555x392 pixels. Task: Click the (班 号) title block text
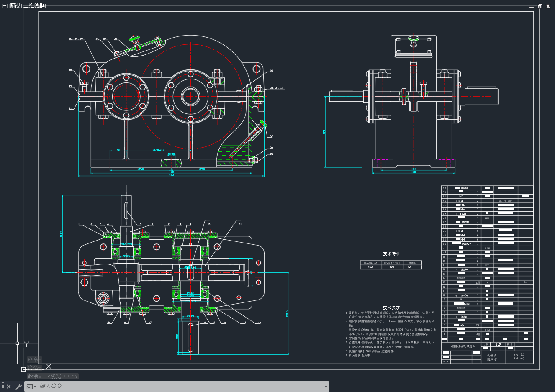[x=519, y=359]
